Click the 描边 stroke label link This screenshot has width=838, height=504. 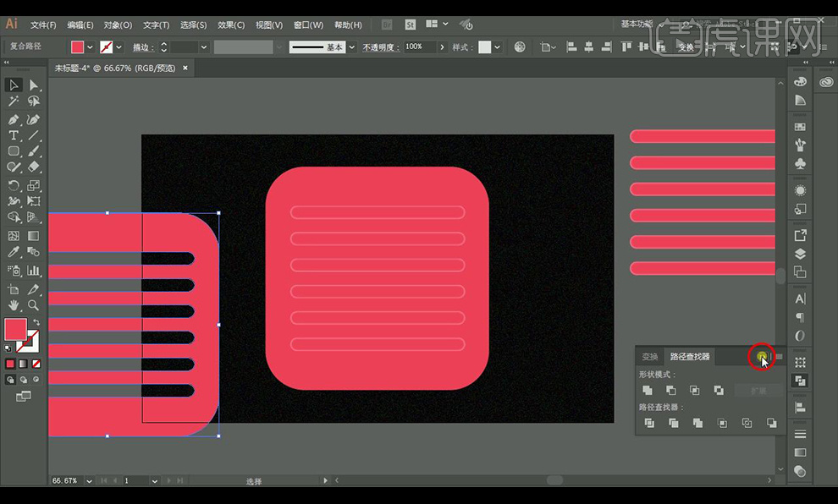point(141,47)
